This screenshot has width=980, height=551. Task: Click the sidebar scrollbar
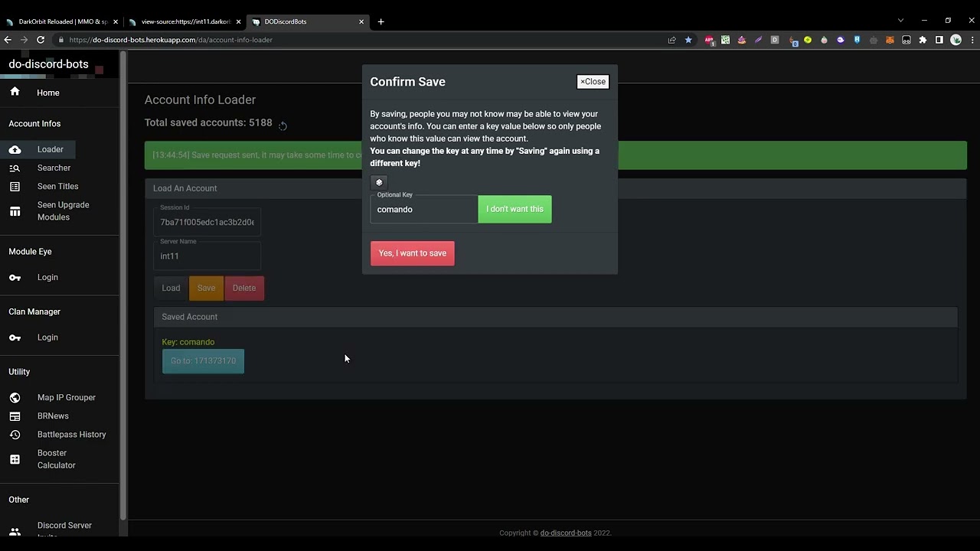point(123,283)
